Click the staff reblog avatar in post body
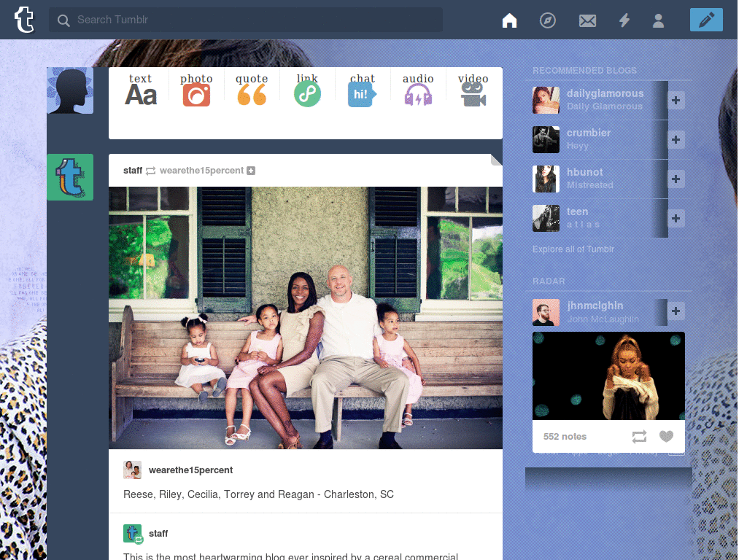 pos(133,533)
